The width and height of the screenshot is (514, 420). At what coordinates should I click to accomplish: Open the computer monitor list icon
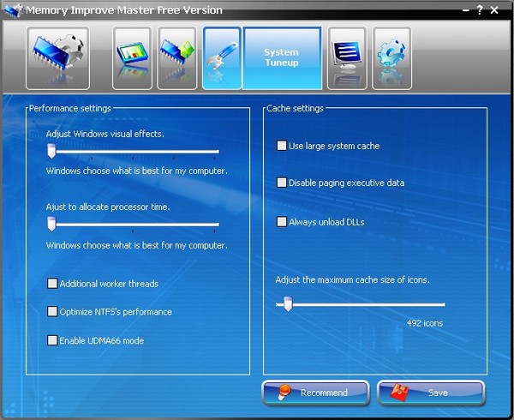coord(347,58)
